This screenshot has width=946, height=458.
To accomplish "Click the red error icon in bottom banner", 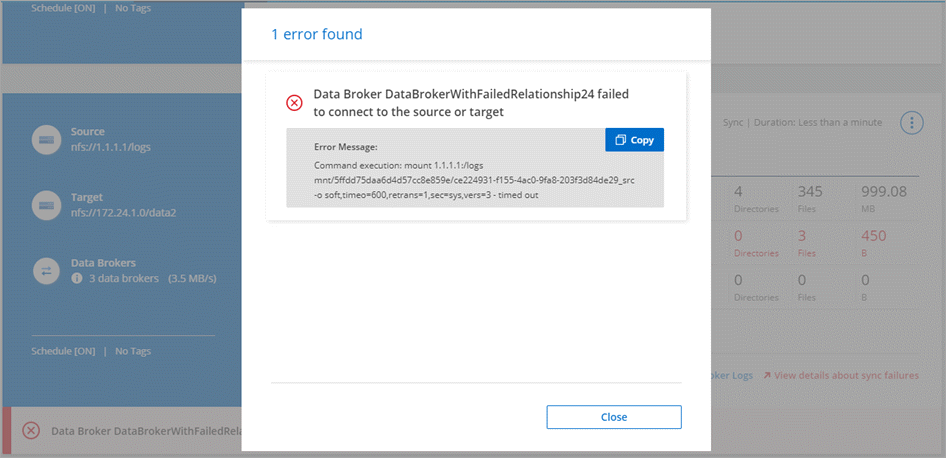I will click(x=31, y=430).
